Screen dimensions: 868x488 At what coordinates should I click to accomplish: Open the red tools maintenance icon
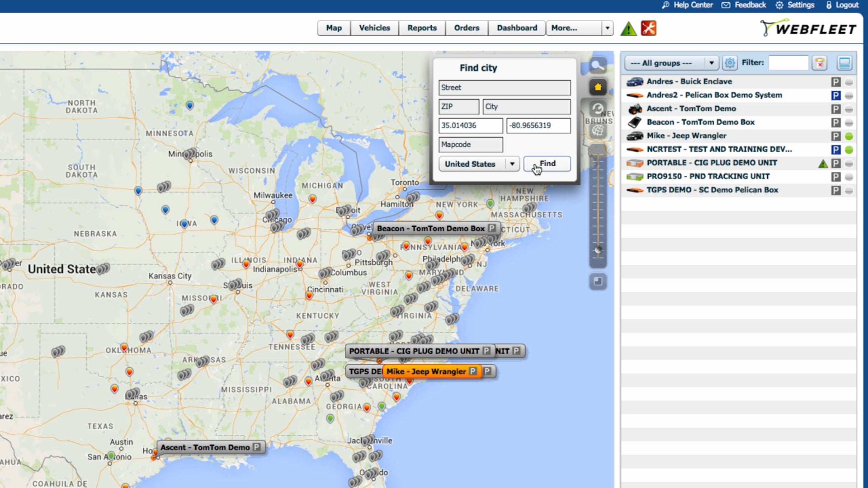tap(649, 28)
